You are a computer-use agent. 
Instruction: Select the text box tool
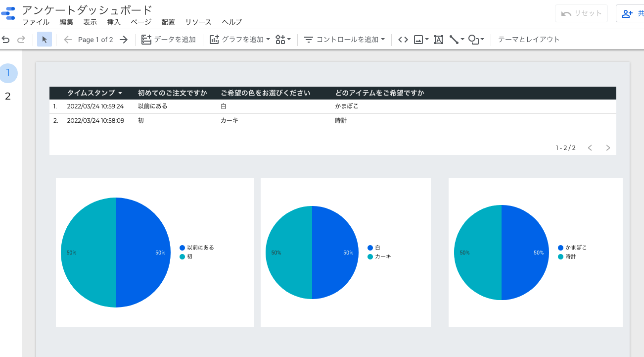coord(438,39)
